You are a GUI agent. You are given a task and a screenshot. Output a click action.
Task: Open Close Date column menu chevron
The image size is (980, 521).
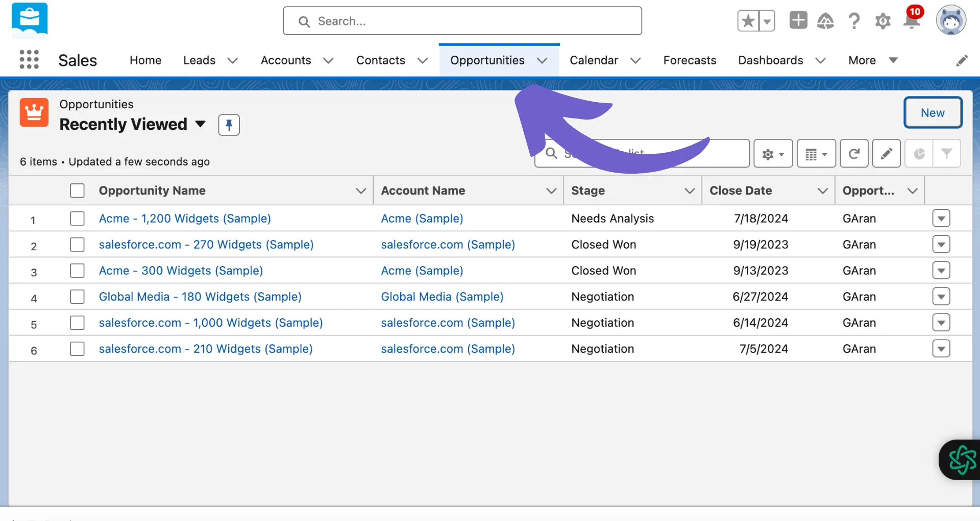(x=822, y=191)
